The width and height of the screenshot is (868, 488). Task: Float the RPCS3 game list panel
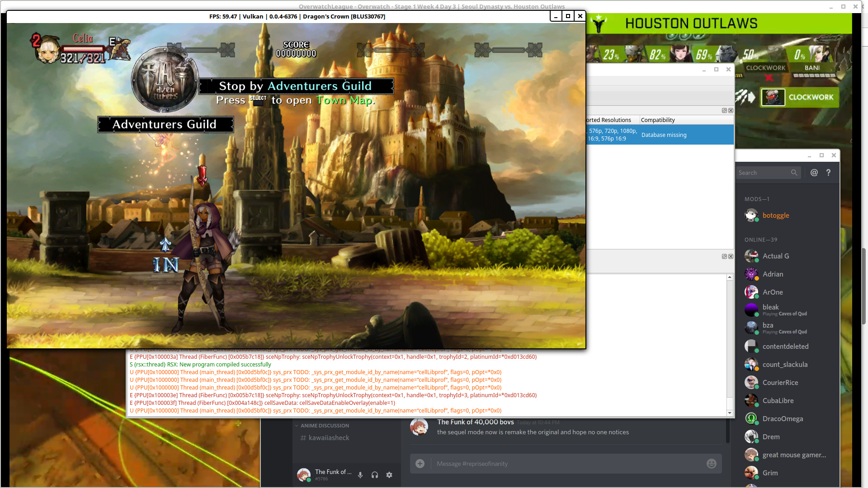click(x=724, y=110)
